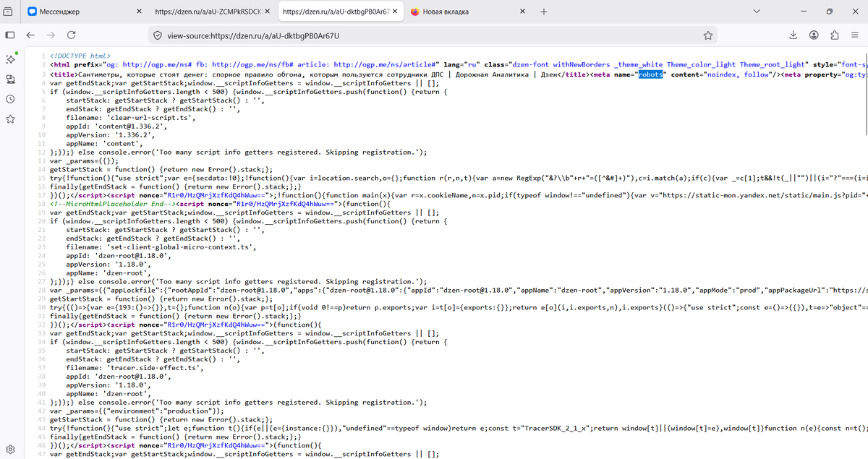This screenshot has height=459, width=868.
Task: Switch to the Новая вкладка tab
Action: click(468, 12)
